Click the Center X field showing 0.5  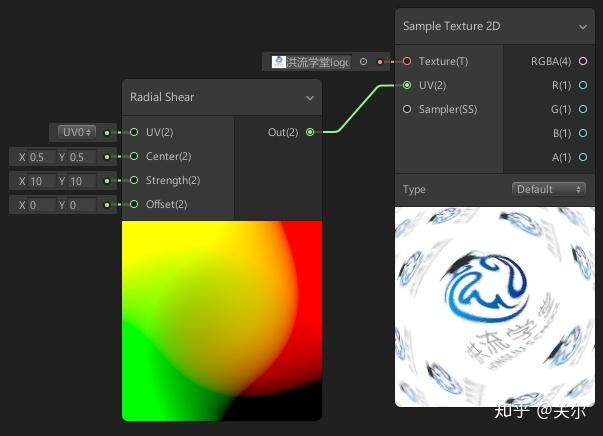click(42, 157)
